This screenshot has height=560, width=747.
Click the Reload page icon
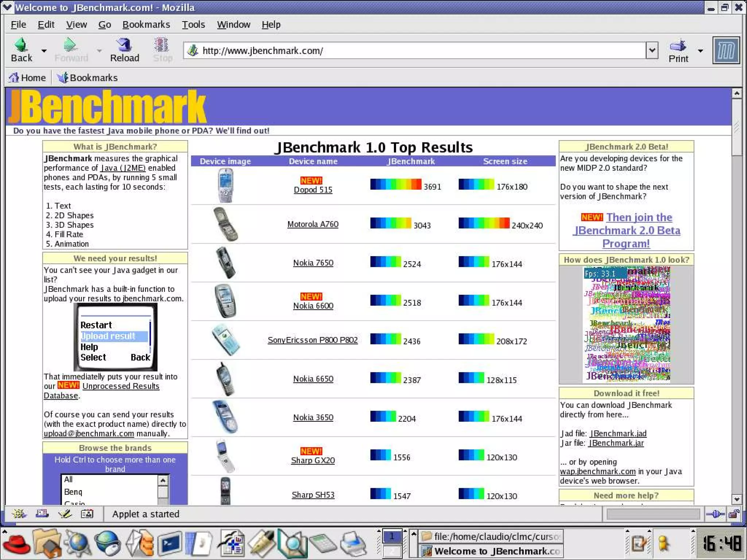[x=124, y=45]
